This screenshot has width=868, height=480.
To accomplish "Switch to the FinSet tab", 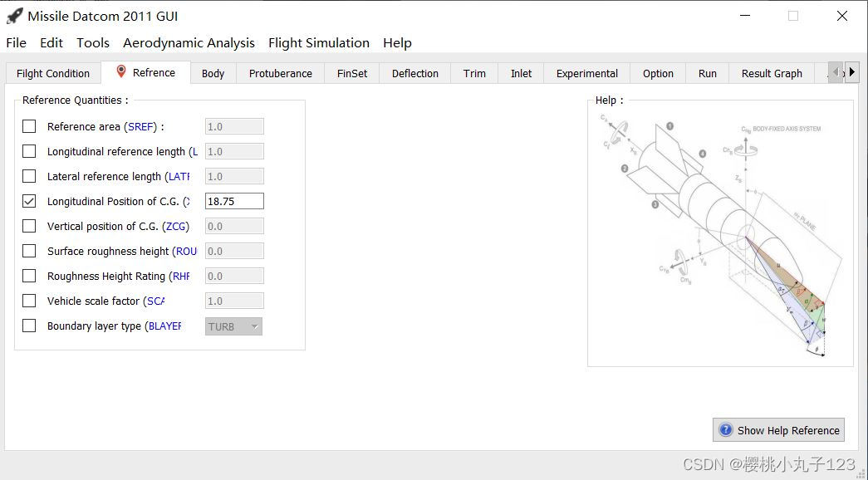I will (352, 74).
